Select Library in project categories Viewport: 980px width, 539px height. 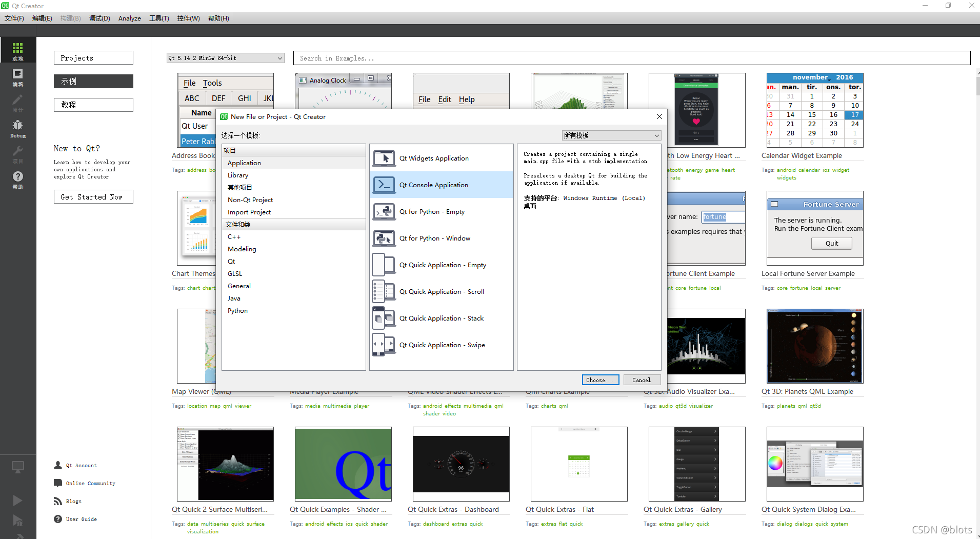click(294, 175)
